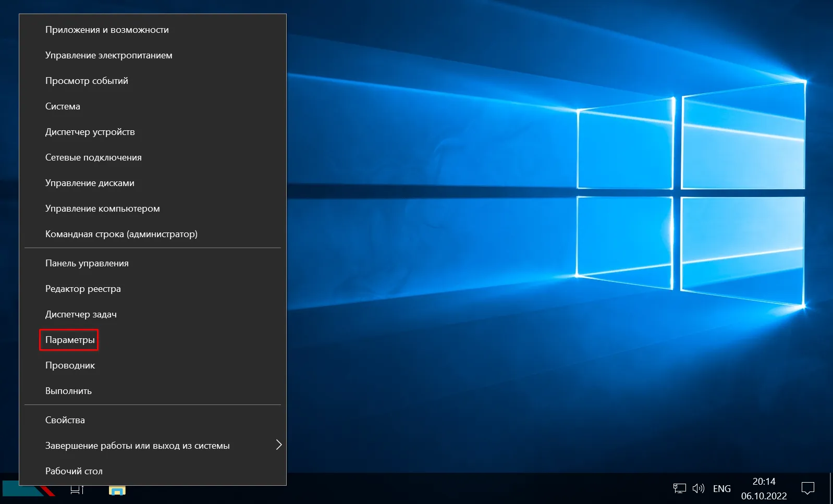Expand 'Завершение работы или выход из системы' submenu
This screenshot has height=504, width=833.
153,446
